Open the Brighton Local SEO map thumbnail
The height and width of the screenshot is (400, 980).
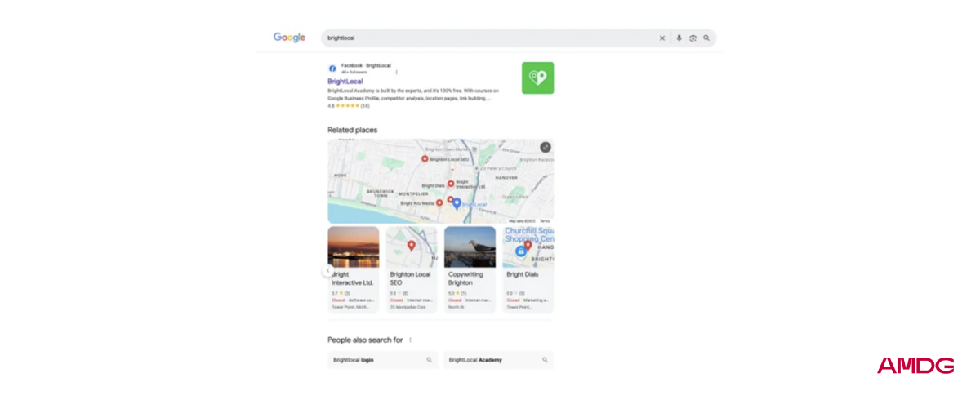[x=412, y=247]
